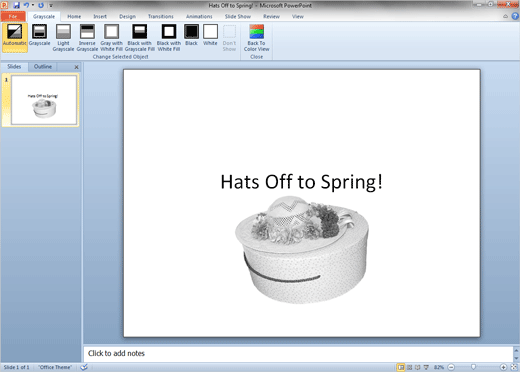
Task: Open the Slide Show ribbon tab
Action: (x=238, y=16)
